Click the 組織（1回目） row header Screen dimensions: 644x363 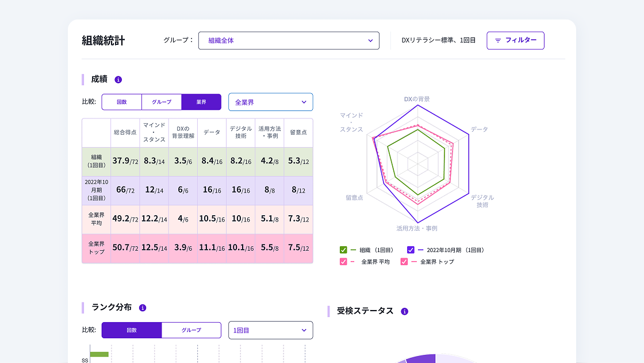pyautogui.click(x=97, y=162)
